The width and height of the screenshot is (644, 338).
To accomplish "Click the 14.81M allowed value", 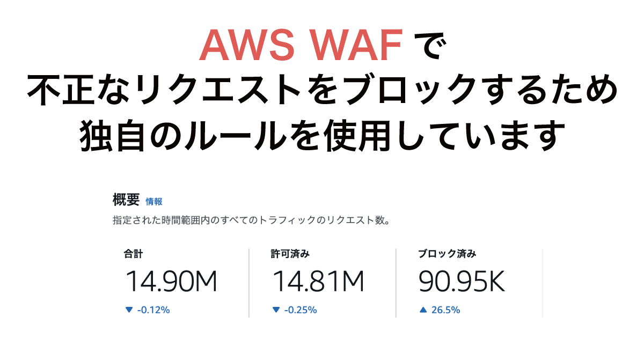I will 318,282.
